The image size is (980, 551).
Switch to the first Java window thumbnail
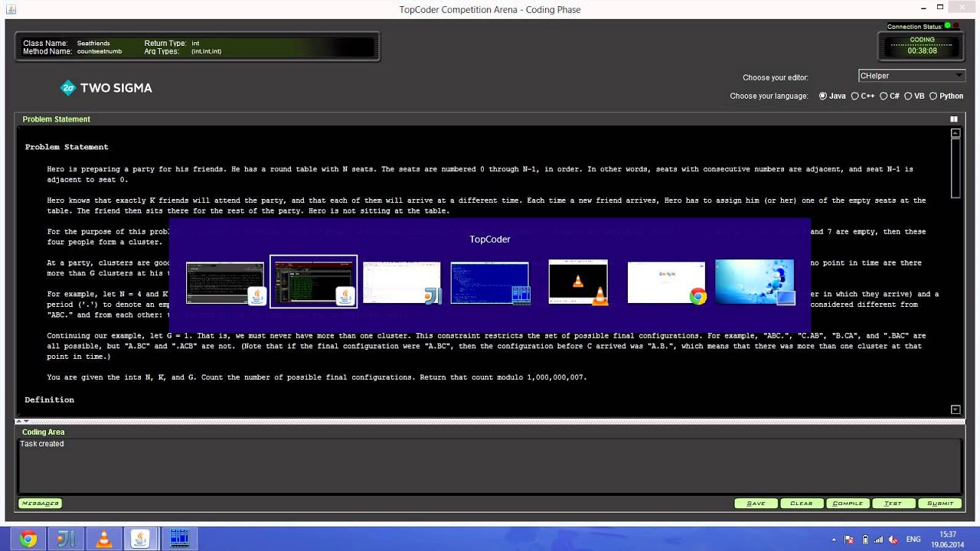click(x=225, y=283)
